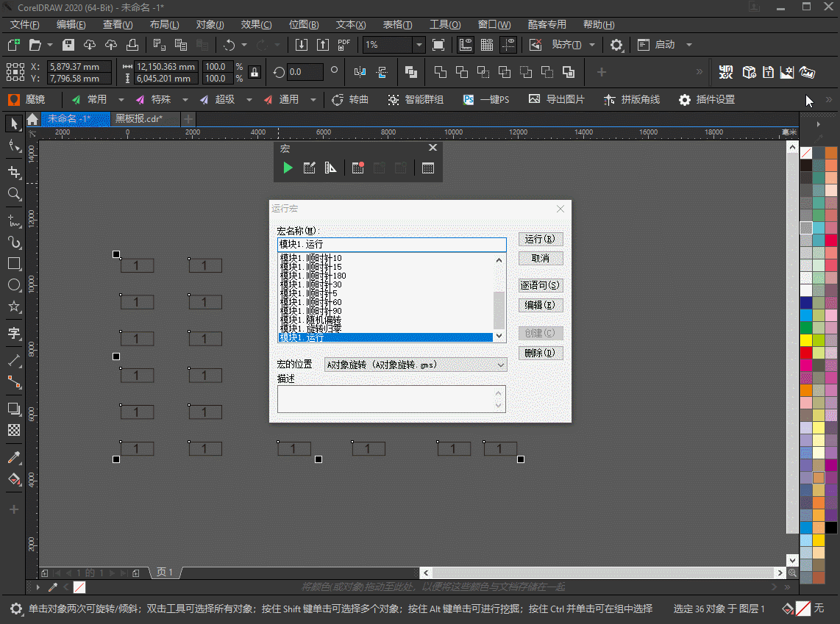
Task: Pick the yellow swatch in palette
Action: pos(806,340)
